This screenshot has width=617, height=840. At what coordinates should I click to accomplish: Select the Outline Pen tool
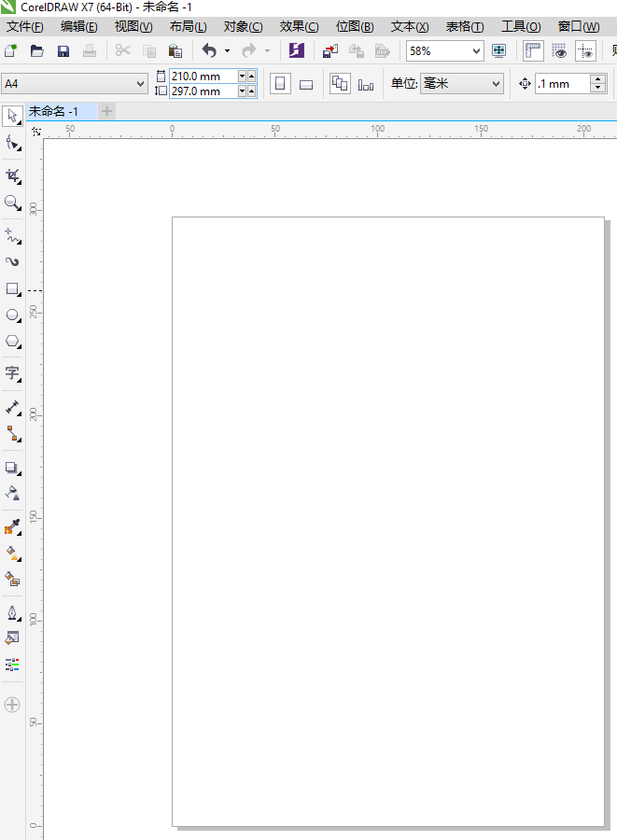point(12,612)
